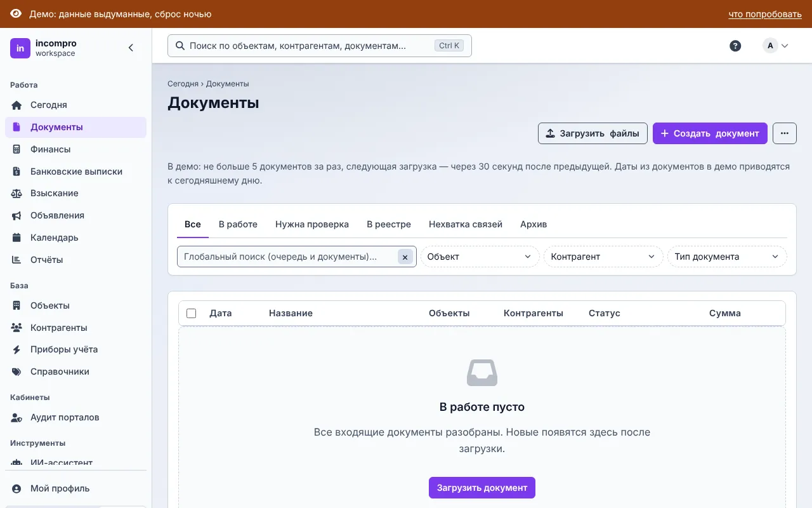Open Отчёты in the sidebar

75,260
